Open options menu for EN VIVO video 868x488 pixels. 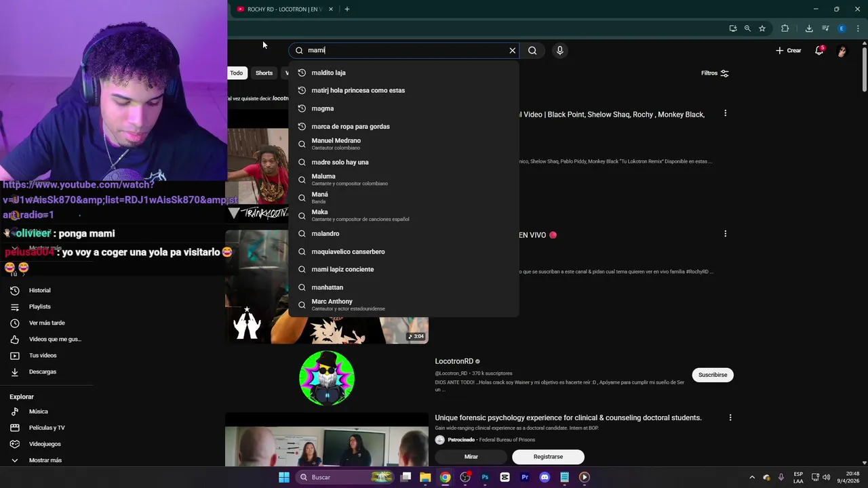[725, 234]
